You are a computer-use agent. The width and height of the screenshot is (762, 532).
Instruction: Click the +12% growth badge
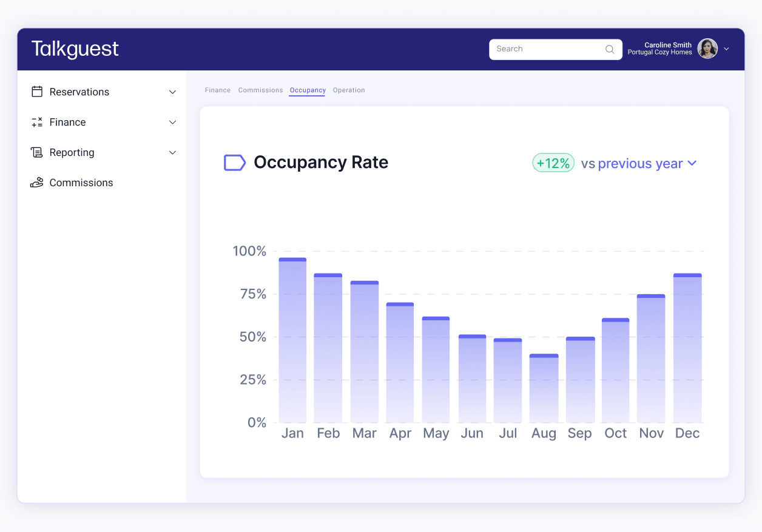[x=553, y=163]
